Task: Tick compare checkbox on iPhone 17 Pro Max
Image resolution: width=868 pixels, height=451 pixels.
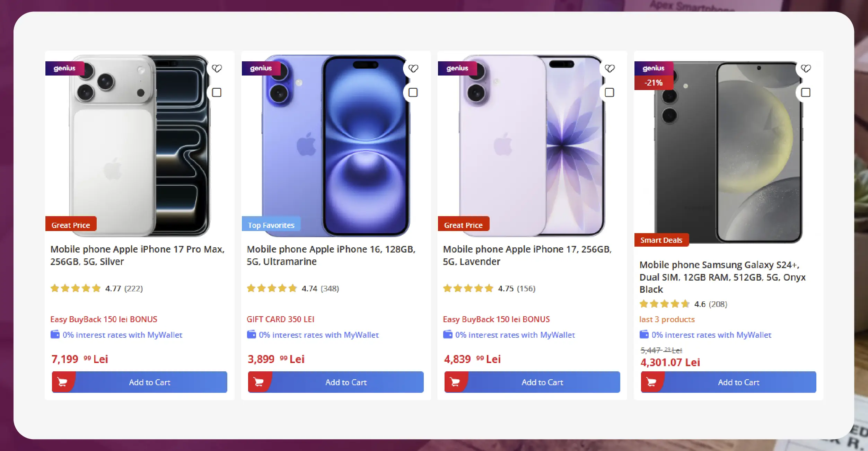Action: (217, 92)
